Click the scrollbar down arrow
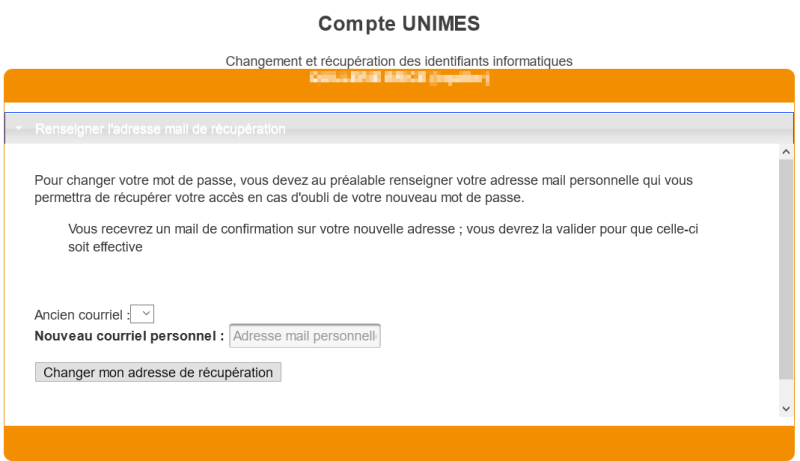Viewport: 800px width, 461px height. click(x=786, y=409)
